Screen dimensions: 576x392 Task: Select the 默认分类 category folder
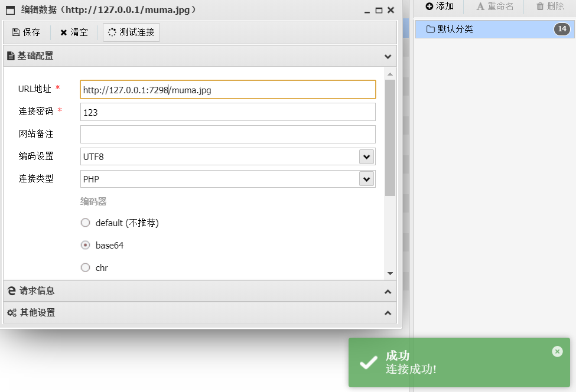click(495, 29)
